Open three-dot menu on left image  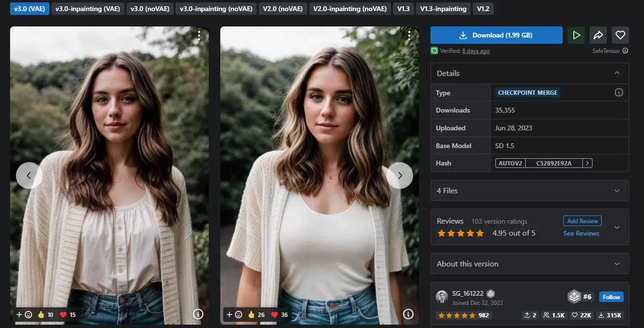199,35
